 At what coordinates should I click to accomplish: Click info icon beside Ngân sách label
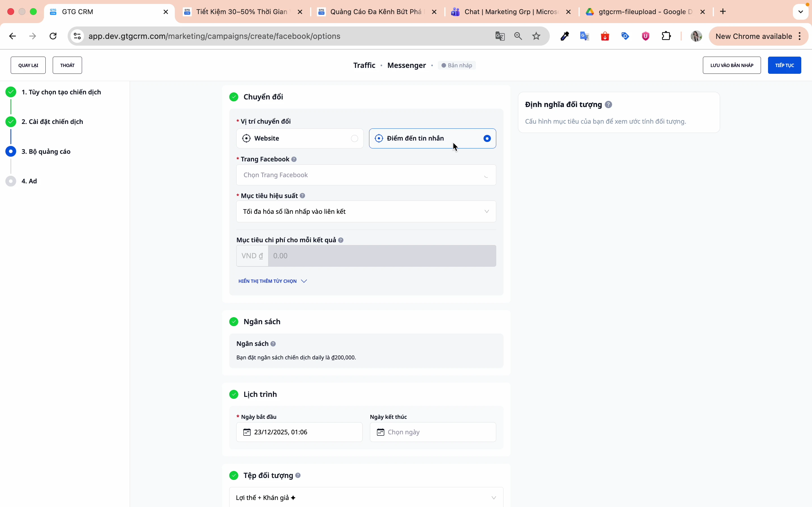click(x=273, y=344)
